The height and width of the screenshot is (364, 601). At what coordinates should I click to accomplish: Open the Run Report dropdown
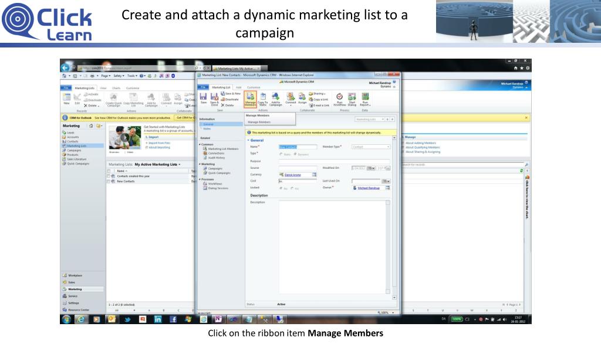[365, 98]
